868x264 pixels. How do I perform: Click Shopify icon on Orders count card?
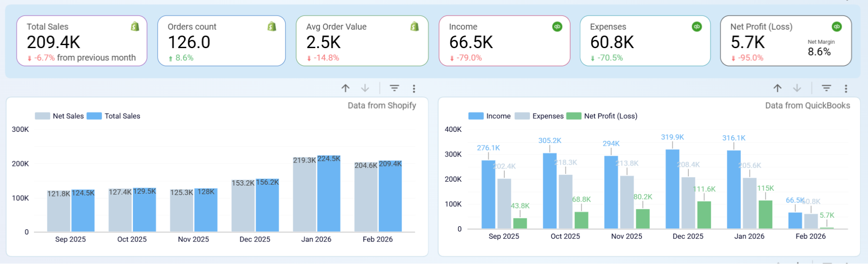click(272, 26)
